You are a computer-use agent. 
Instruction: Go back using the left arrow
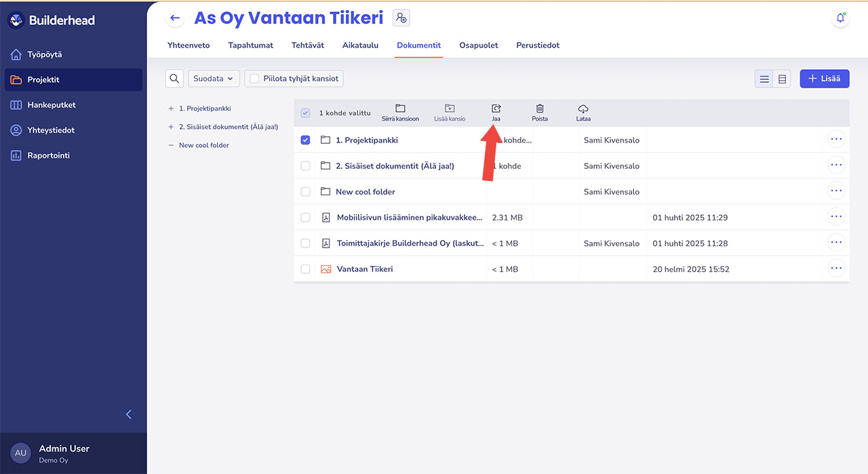click(x=175, y=18)
